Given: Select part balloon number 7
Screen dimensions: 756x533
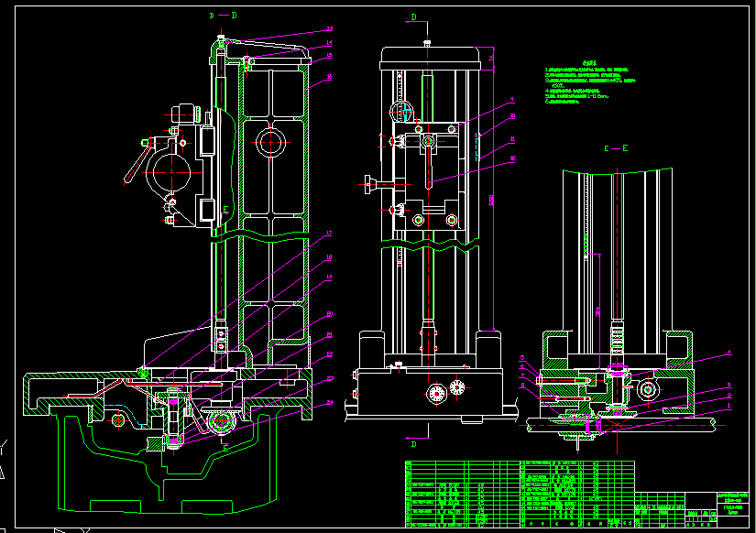Looking at the screenshot, I should point(522,375).
